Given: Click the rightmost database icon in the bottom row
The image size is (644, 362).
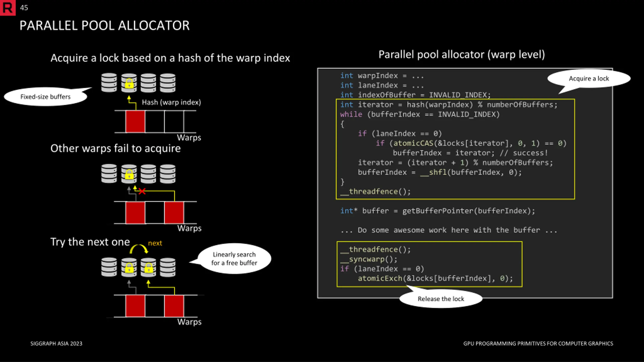Looking at the screenshot, I should [x=168, y=267].
